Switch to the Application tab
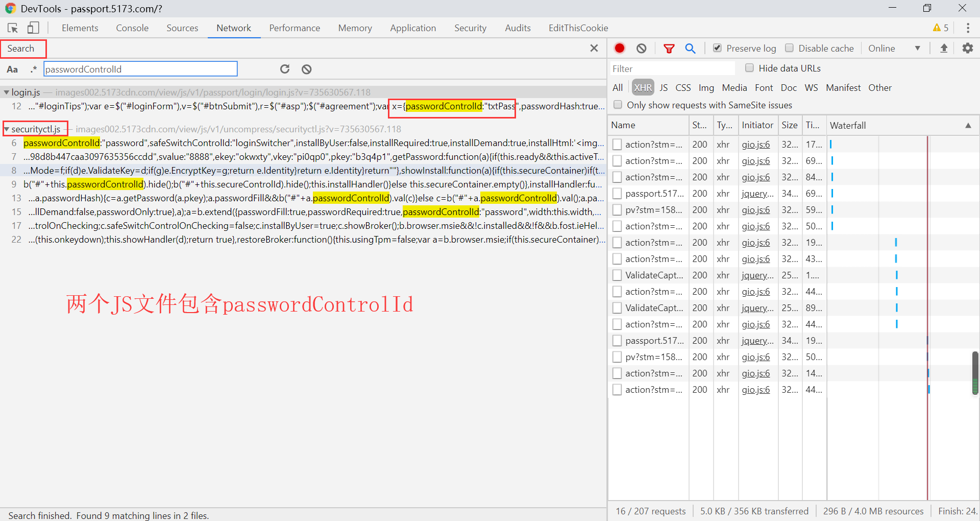 [x=413, y=28]
